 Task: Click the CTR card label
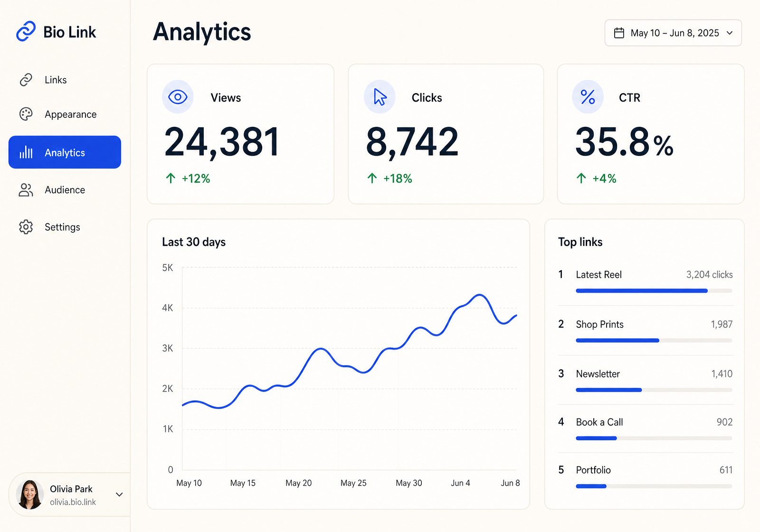pos(629,98)
